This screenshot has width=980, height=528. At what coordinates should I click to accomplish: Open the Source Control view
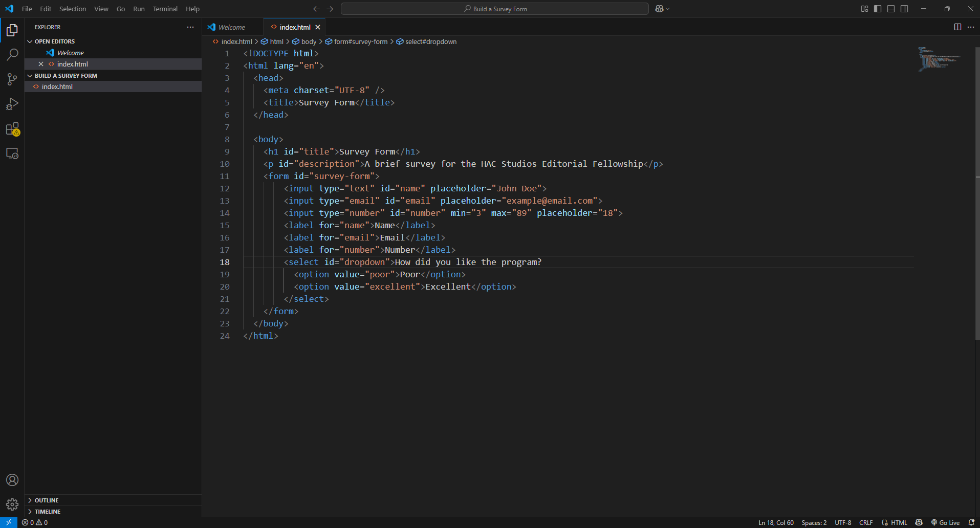point(12,79)
